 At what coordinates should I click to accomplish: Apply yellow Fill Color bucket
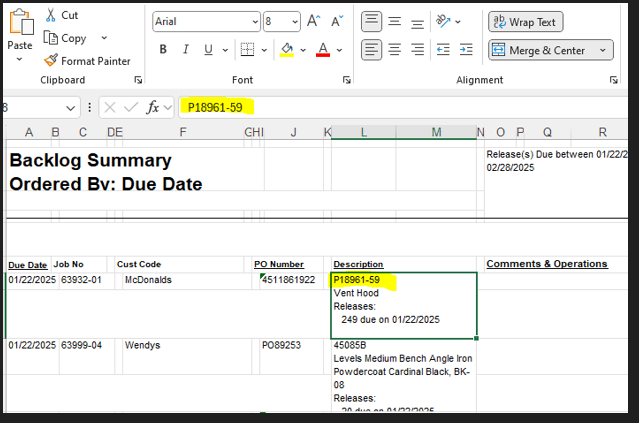(287, 50)
